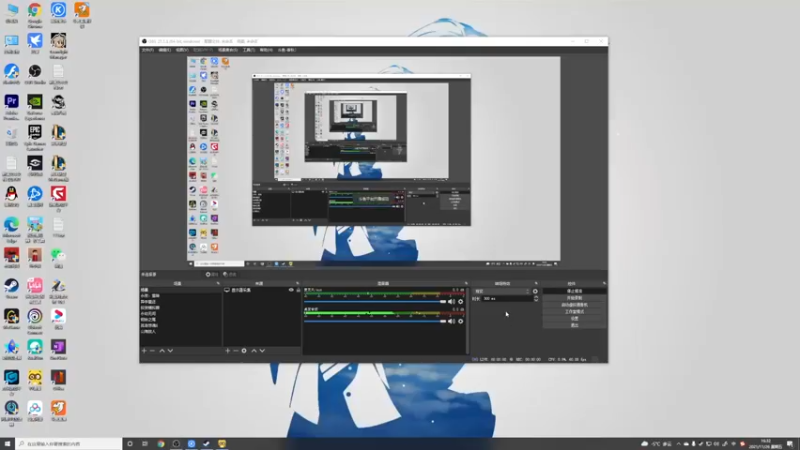
Task: Click the Exit button in Controls panel
Action: (574, 325)
